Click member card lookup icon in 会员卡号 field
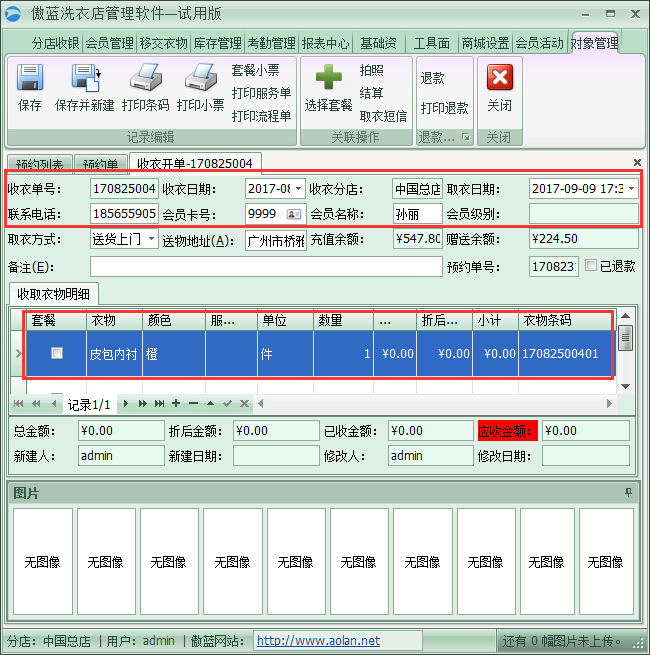The height and width of the screenshot is (655, 650). (x=294, y=213)
